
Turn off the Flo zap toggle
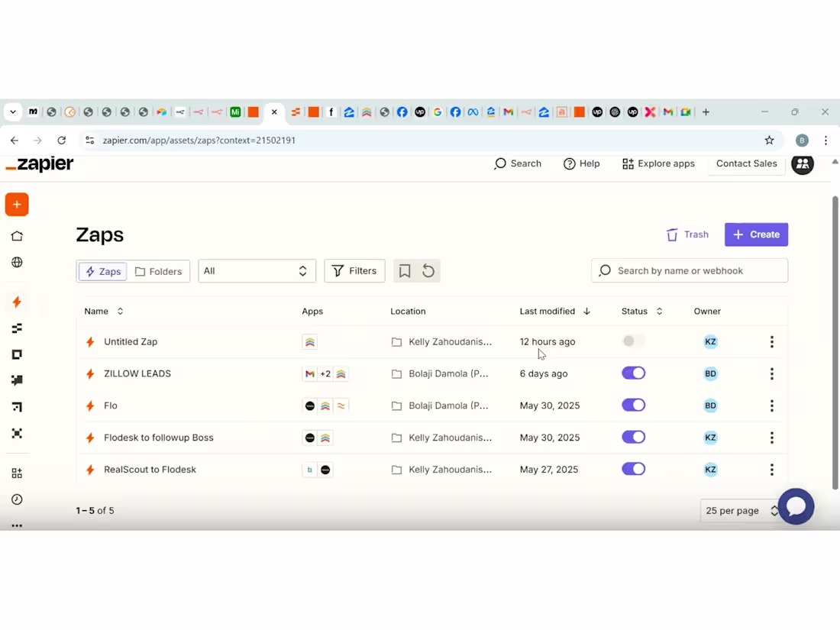[x=633, y=405]
